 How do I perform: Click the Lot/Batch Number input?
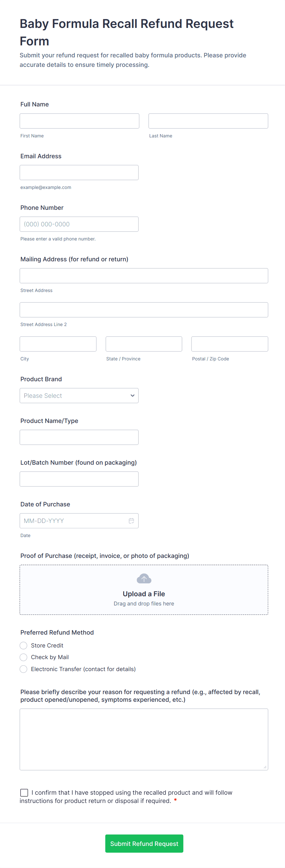[x=79, y=479]
